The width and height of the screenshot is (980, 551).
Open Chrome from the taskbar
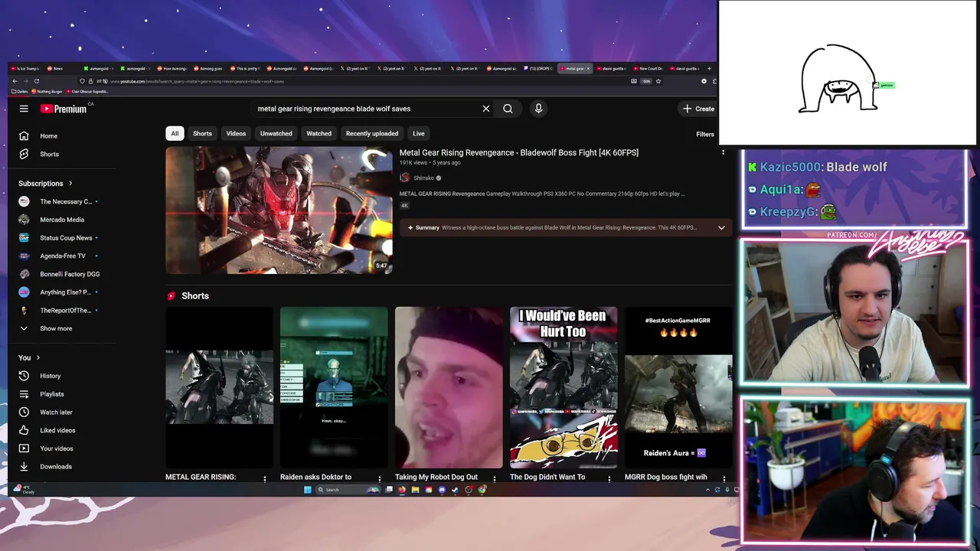[x=482, y=490]
